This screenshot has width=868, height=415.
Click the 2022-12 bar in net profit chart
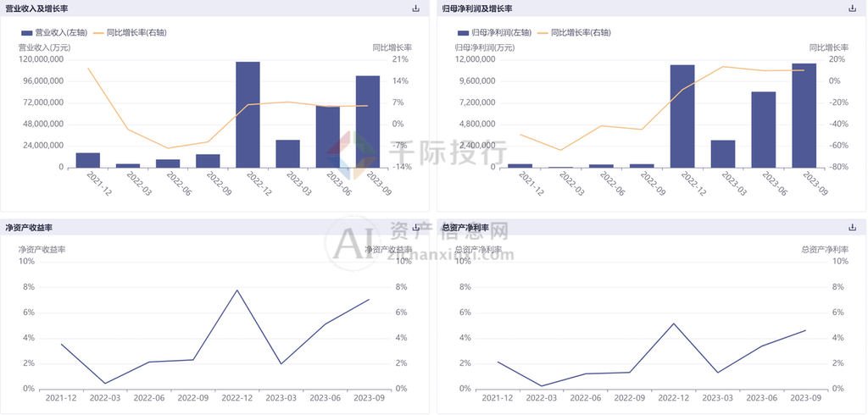(x=682, y=116)
